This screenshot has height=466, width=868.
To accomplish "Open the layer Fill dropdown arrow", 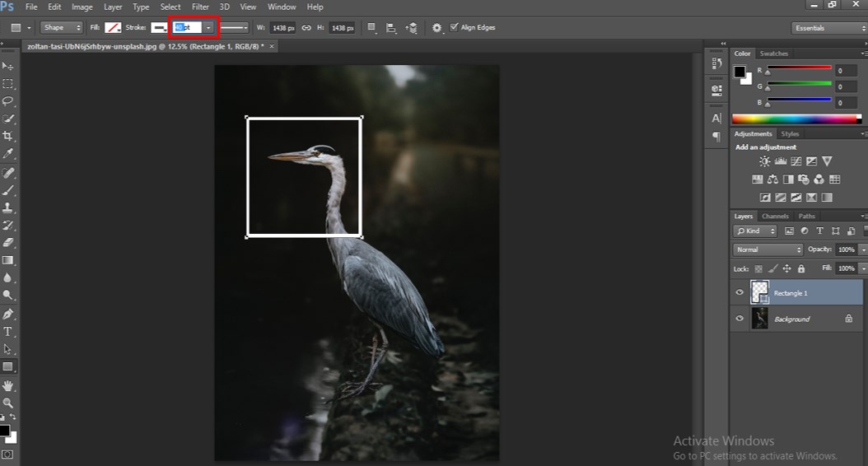I will click(862, 268).
